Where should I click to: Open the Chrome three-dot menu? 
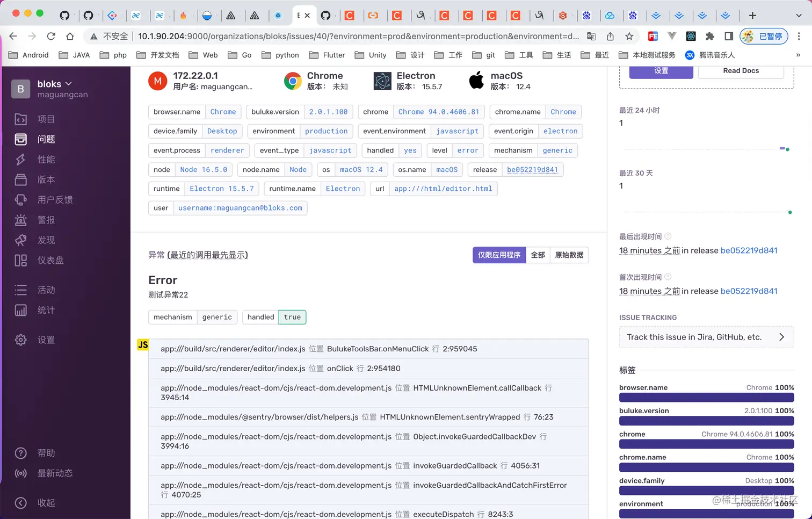(x=799, y=36)
